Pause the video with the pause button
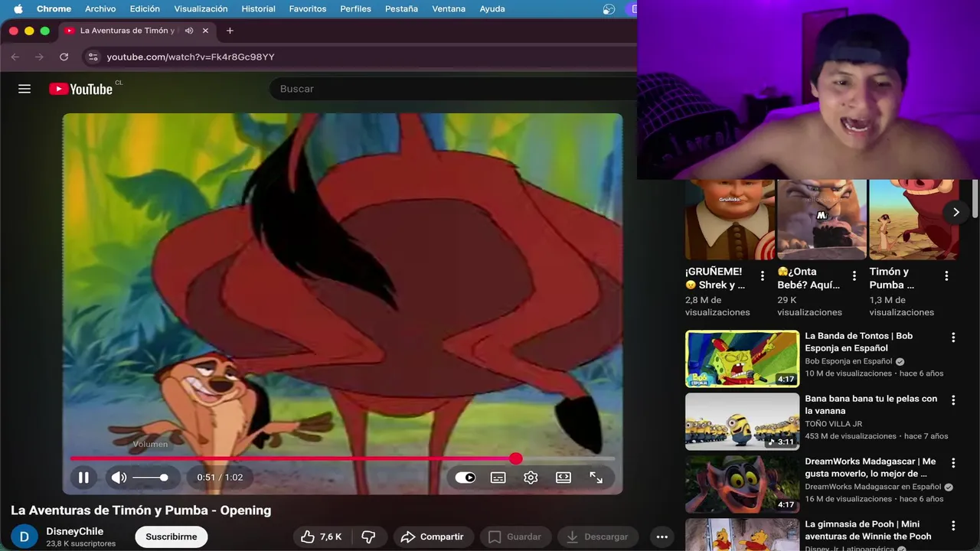Screen dimensions: 980x551 [83, 478]
